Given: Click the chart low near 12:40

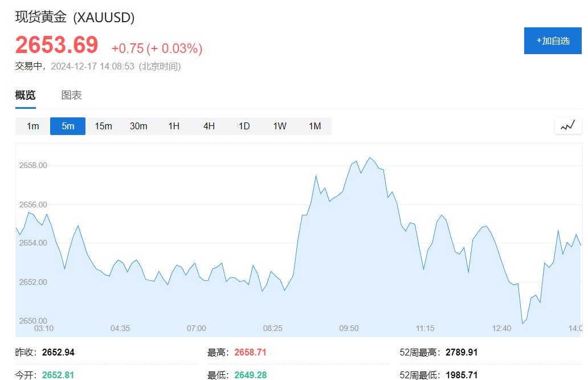Looking at the screenshot, I should coord(522,324).
